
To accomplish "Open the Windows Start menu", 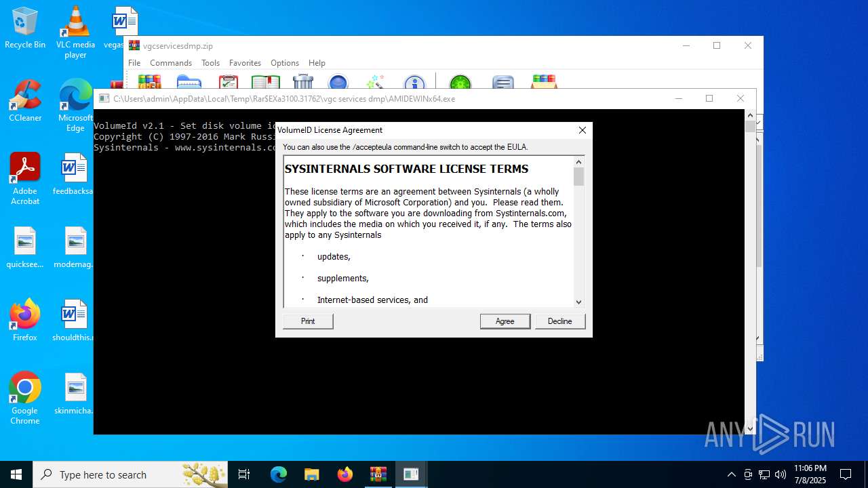I will pos(16,474).
